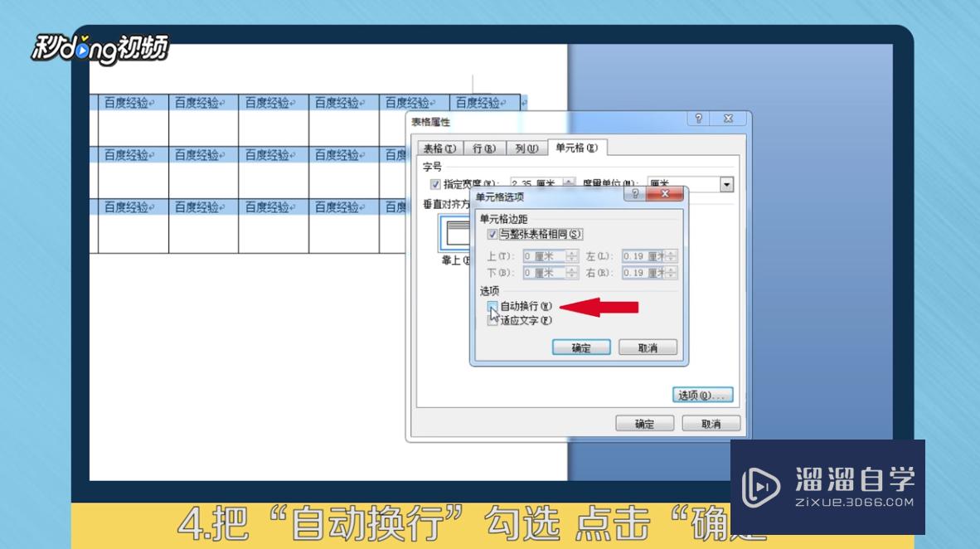Click 取消 in 表格属性 dialog
This screenshot has width=980, height=549.
click(711, 423)
